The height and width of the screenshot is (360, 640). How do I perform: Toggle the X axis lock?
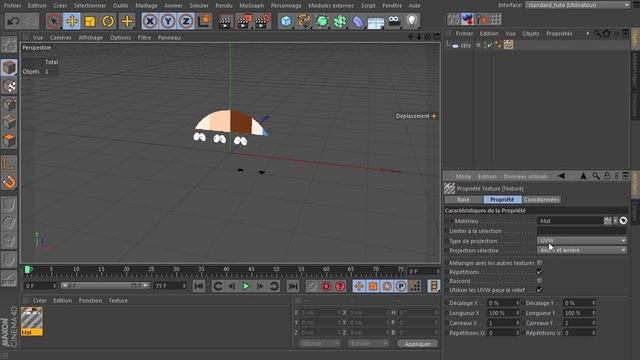pos(150,21)
